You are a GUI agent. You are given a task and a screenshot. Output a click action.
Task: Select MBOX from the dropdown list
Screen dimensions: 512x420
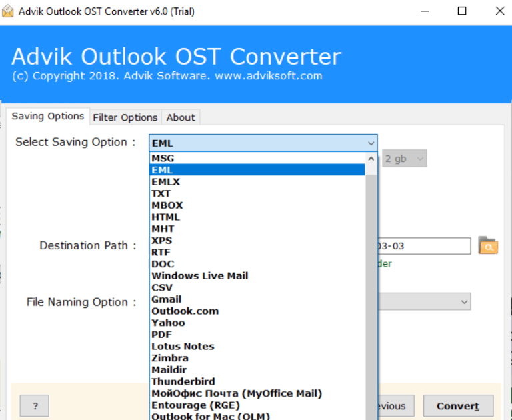pos(257,205)
